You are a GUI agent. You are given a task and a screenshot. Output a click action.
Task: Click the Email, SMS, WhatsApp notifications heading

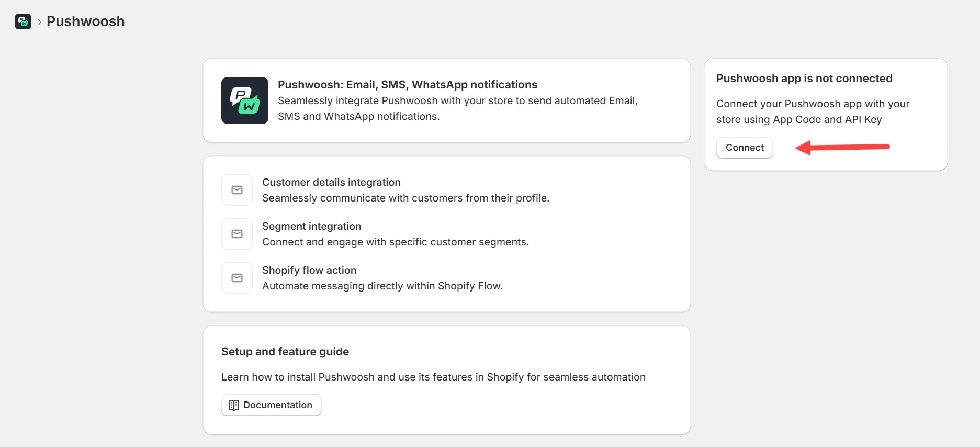407,85
